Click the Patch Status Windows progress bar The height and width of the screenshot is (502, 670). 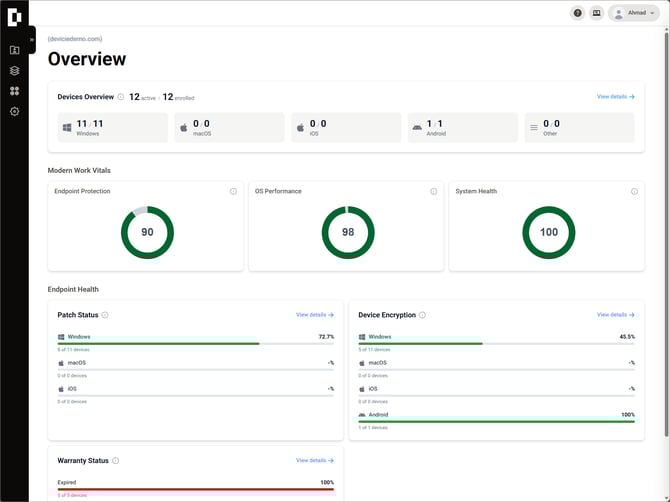(x=196, y=343)
